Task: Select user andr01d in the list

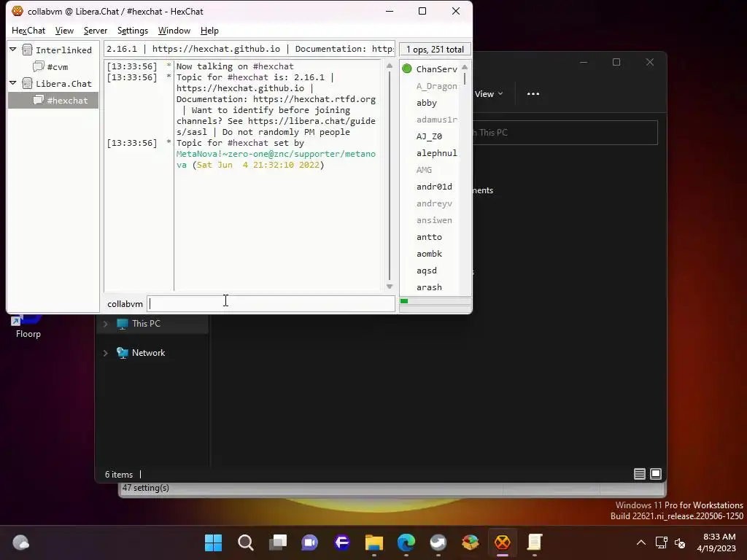Action: click(434, 187)
